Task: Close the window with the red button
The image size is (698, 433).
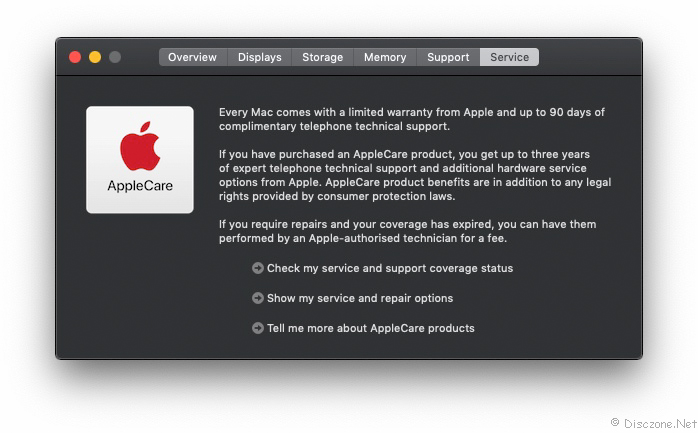Action: pos(75,57)
